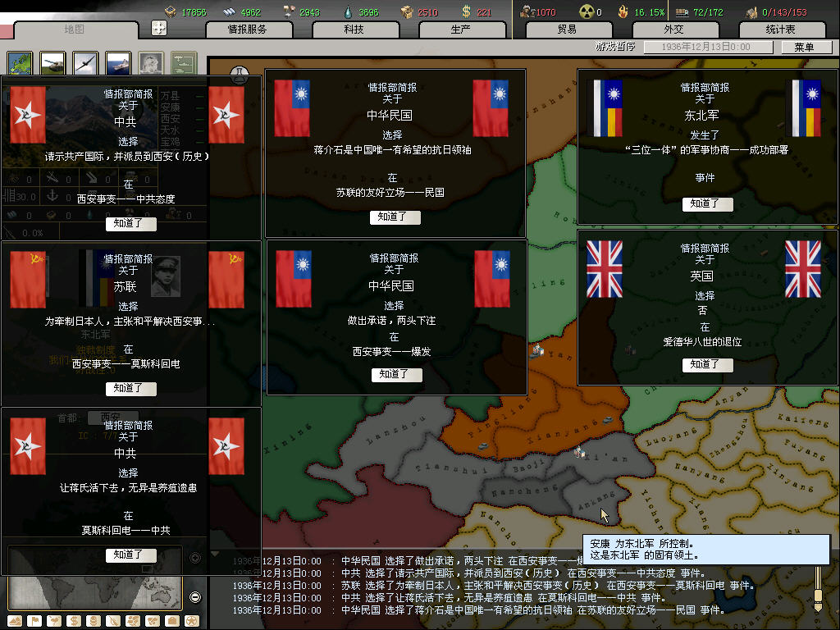Click the message log scroll-down arrow
Image resolution: width=840 pixels, height=630 pixels.
tap(818, 608)
